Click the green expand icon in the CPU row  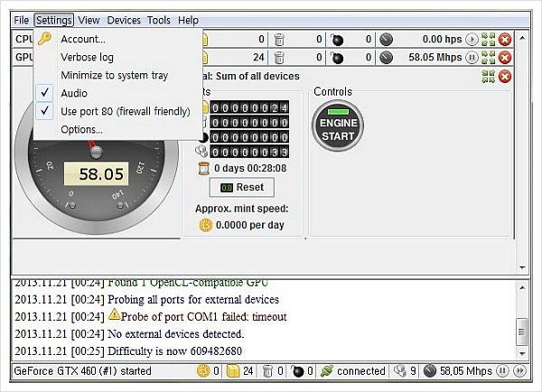click(488, 39)
